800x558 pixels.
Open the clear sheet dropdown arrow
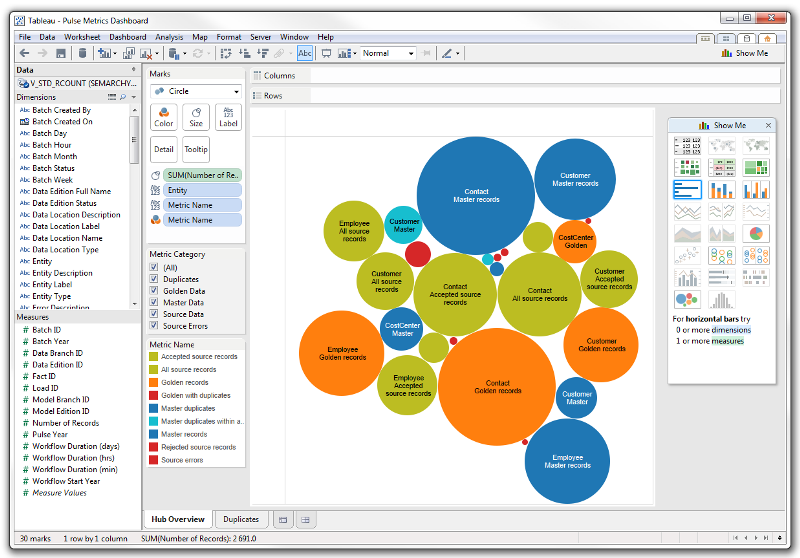click(157, 54)
